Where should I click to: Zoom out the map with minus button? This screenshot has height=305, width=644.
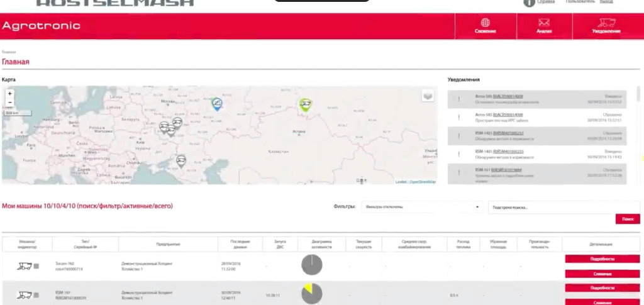(x=10, y=103)
